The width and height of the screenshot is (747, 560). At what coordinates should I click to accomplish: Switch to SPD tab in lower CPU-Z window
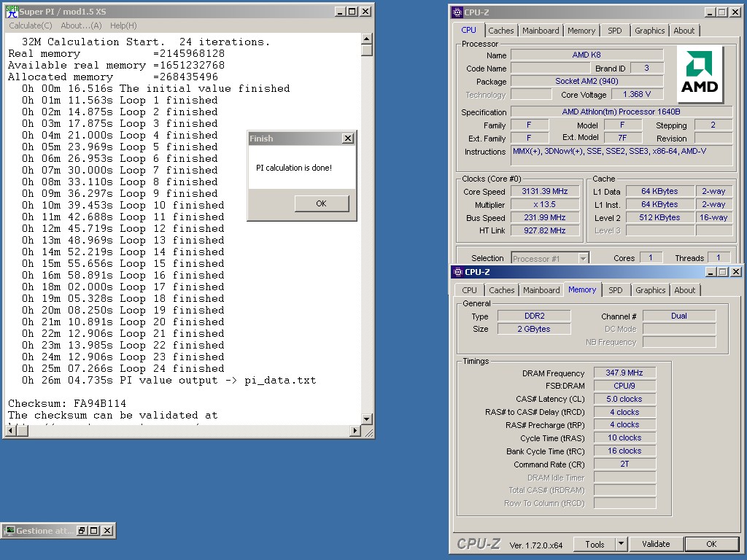coord(616,290)
